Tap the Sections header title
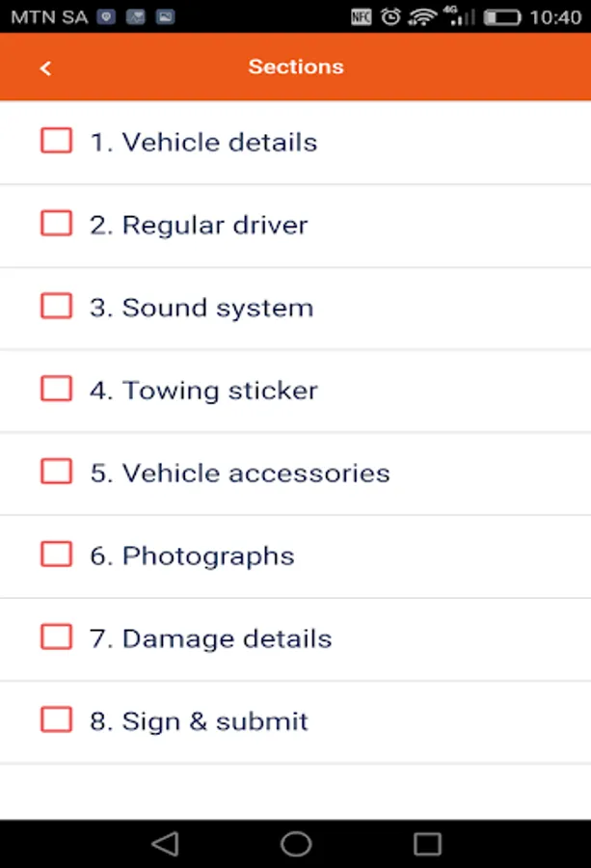Screen dimensions: 591x868 (x=296, y=67)
